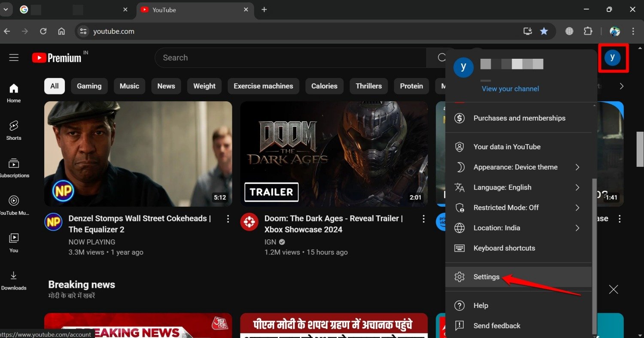
Task: Select the All filter chip
Action: click(x=55, y=86)
